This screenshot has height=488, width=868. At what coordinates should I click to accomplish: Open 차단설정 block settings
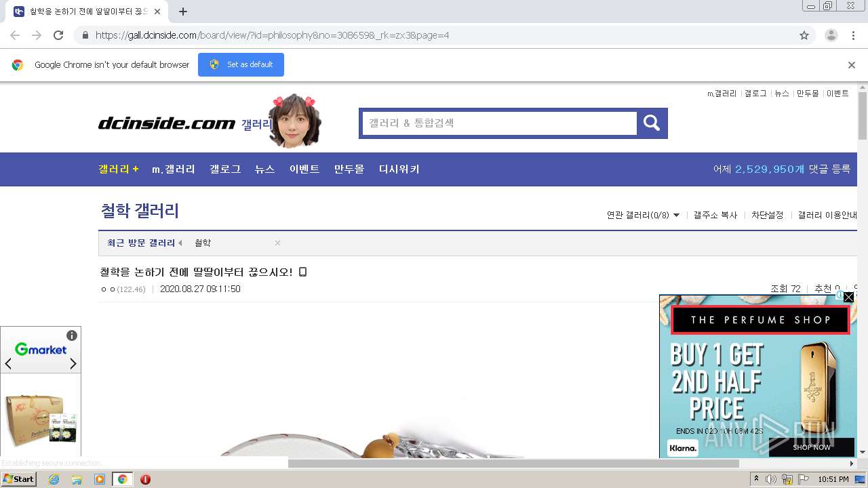[768, 215]
